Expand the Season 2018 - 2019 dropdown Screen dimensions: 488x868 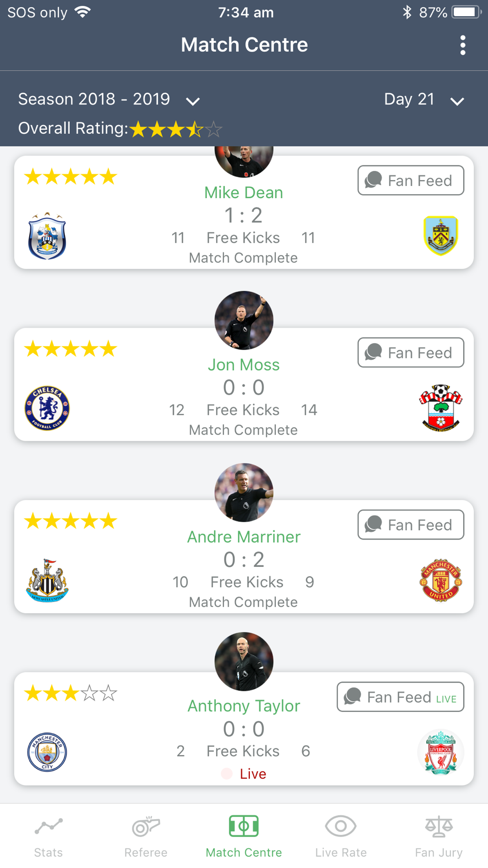[x=109, y=100]
